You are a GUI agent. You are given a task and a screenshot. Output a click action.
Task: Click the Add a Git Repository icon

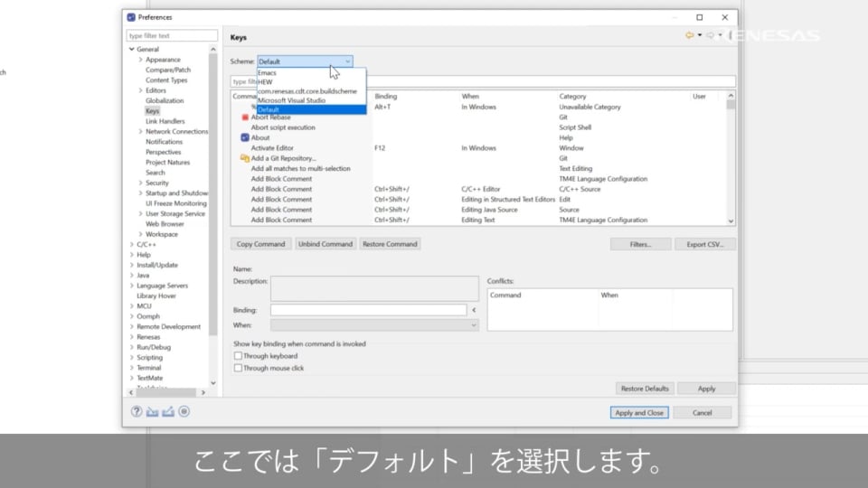[245, 158]
